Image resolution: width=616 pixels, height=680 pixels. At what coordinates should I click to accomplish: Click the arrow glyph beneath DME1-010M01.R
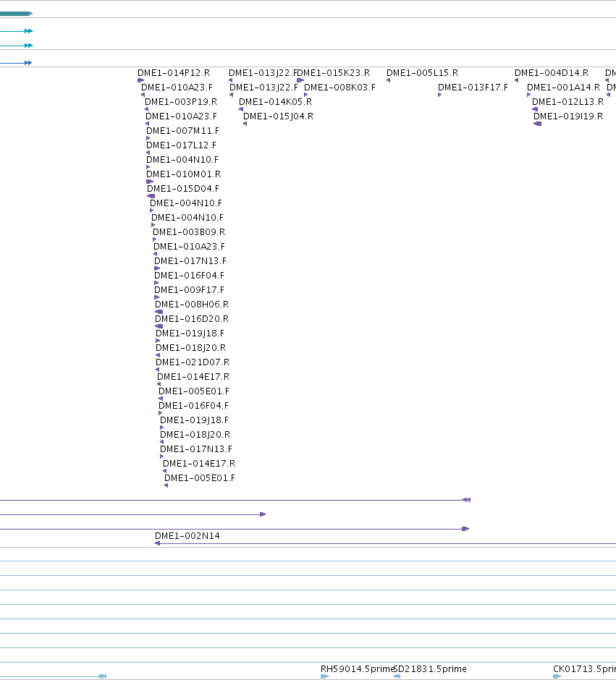point(150,182)
